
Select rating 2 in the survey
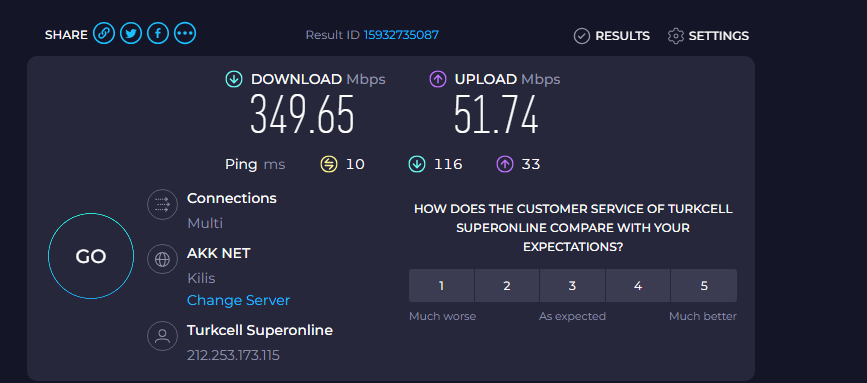(506, 286)
